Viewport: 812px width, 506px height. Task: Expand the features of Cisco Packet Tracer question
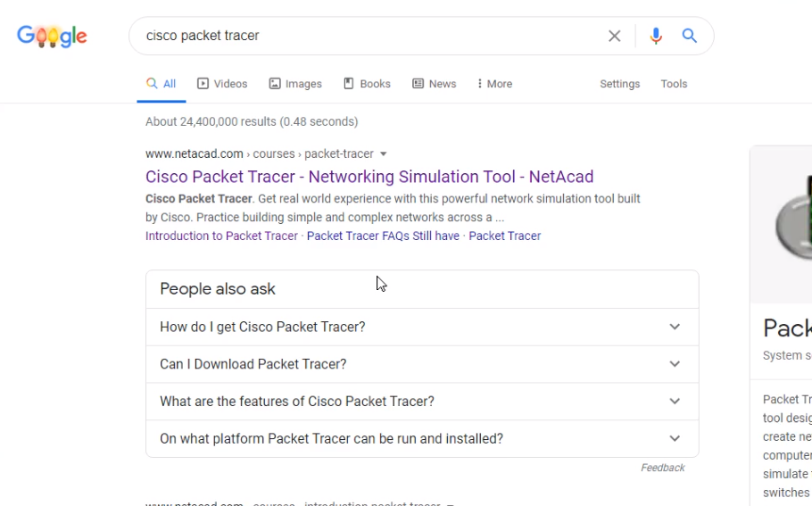421,402
